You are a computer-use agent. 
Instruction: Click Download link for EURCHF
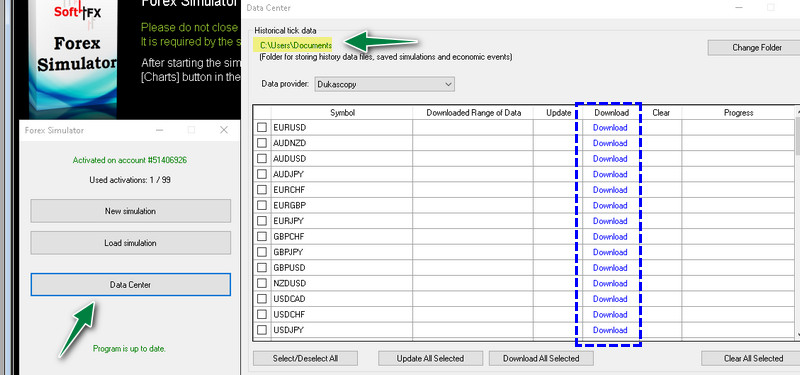(x=610, y=190)
